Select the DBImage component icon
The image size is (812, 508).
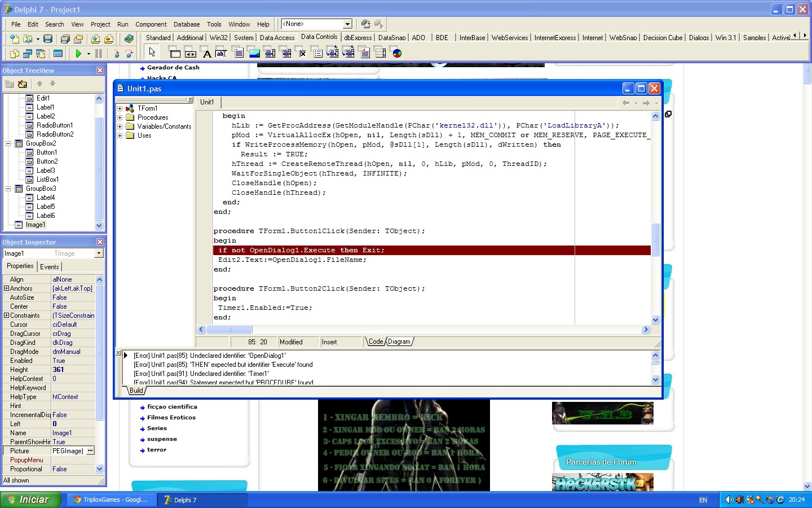coord(254,53)
